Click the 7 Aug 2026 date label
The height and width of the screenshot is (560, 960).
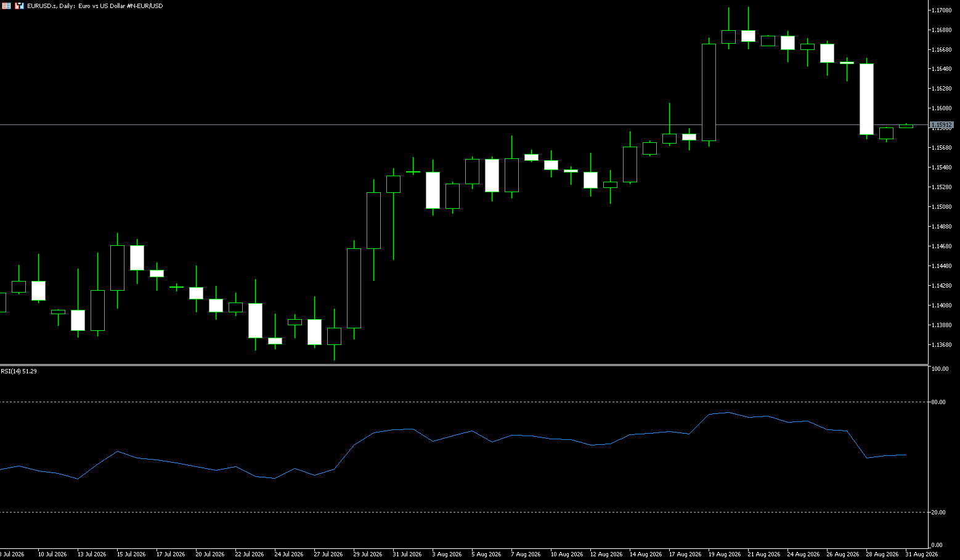(x=526, y=554)
